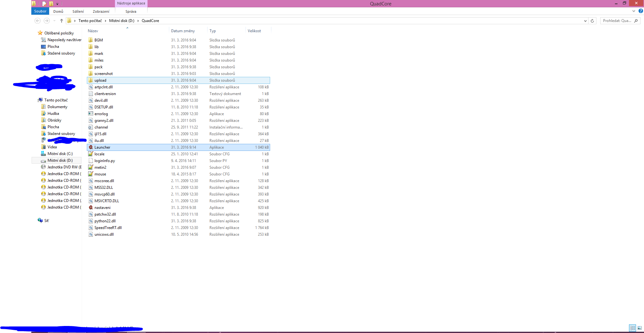This screenshot has width=644, height=333.
Task: Select the mouse CFG file name
Action: tap(100, 174)
